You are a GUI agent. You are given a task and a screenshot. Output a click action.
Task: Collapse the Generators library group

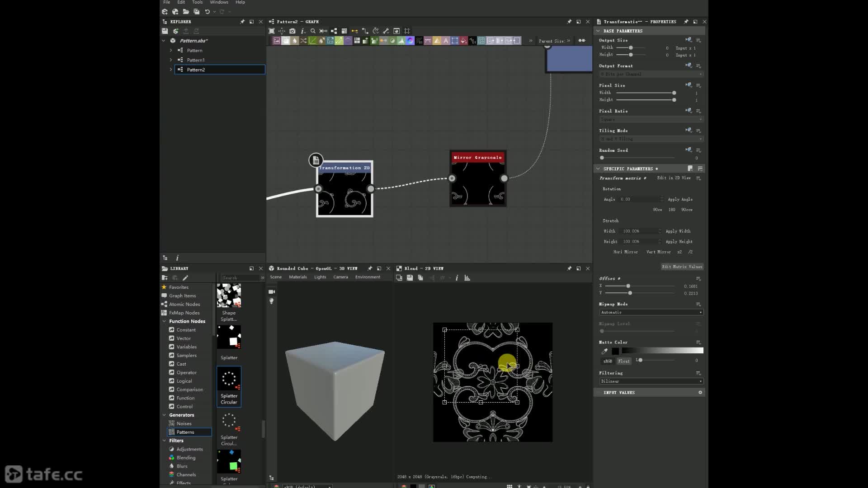point(164,415)
